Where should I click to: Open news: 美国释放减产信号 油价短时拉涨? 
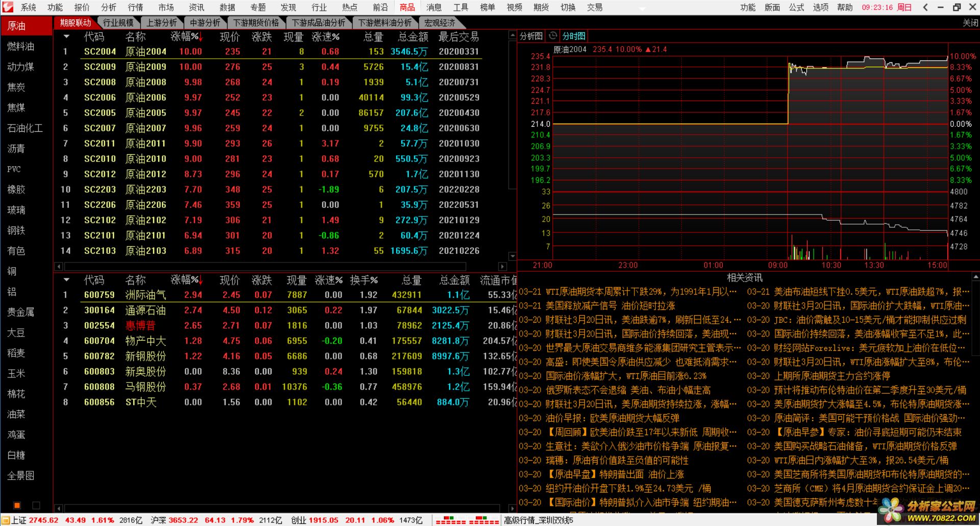pos(597,305)
